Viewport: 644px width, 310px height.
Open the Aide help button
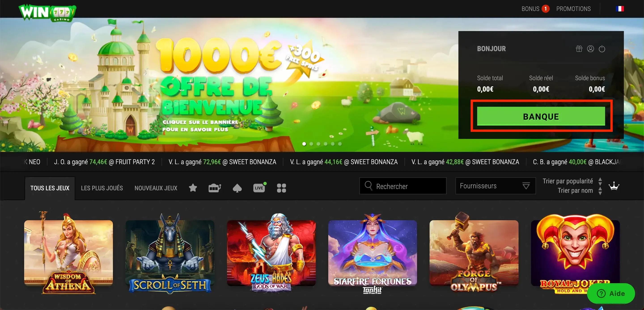click(x=611, y=293)
